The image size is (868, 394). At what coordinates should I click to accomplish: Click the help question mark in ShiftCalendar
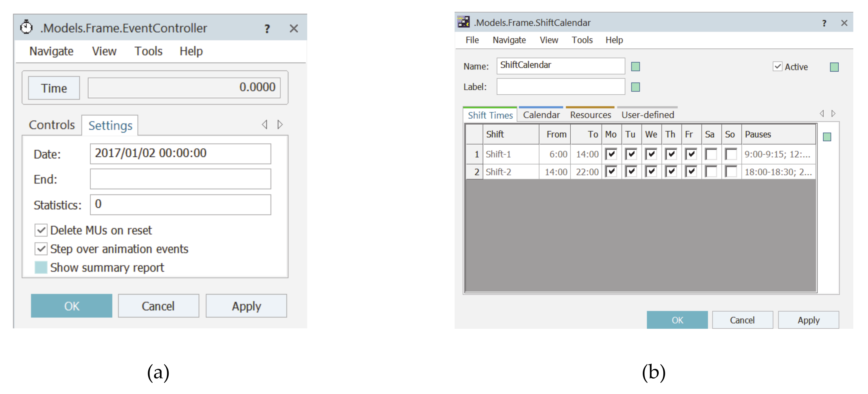point(824,23)
